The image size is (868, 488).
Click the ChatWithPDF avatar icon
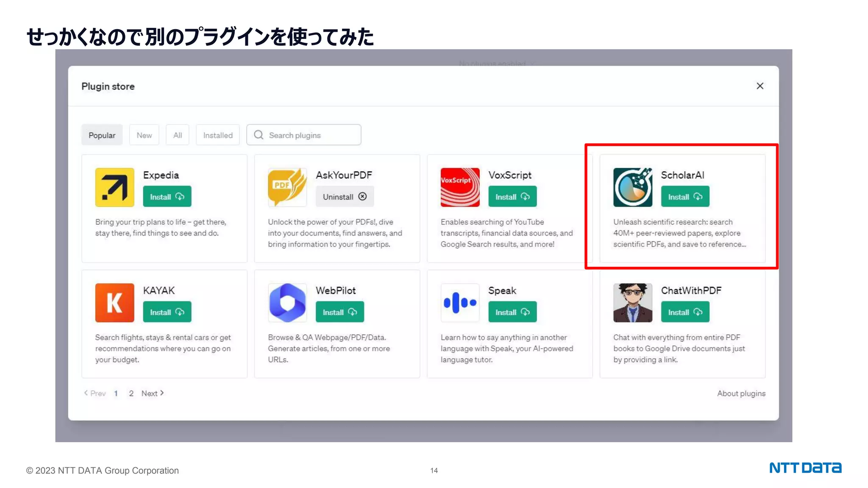pyautogui.click(x=633, y=303)
